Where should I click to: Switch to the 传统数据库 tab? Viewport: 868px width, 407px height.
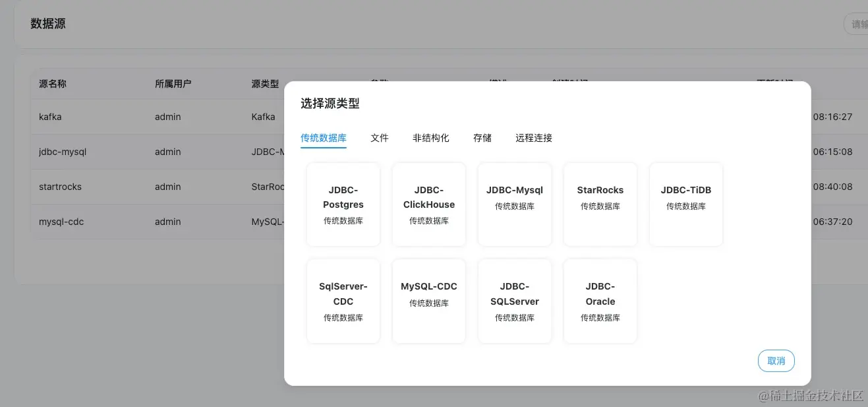point(324,138)
